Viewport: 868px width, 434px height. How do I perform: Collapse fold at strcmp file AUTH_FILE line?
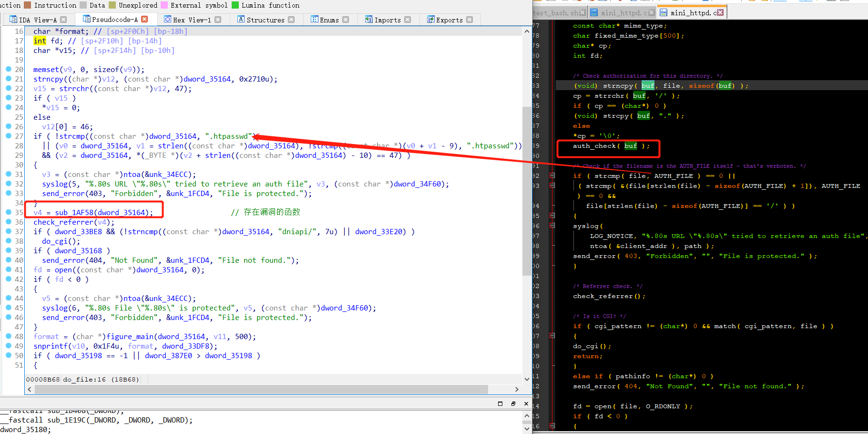pyautogui.click(x=552, y=176)
